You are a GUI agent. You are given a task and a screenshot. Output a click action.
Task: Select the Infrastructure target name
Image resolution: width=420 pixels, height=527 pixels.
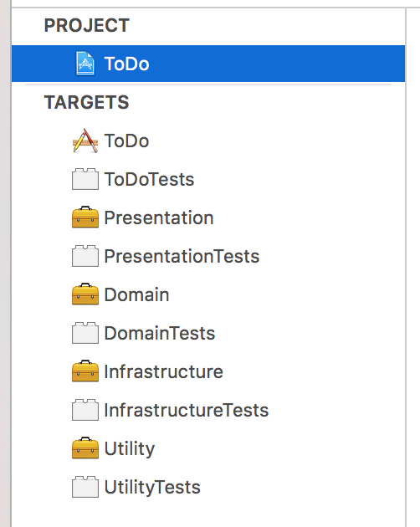pyautogui.click(x=163, y=371)
